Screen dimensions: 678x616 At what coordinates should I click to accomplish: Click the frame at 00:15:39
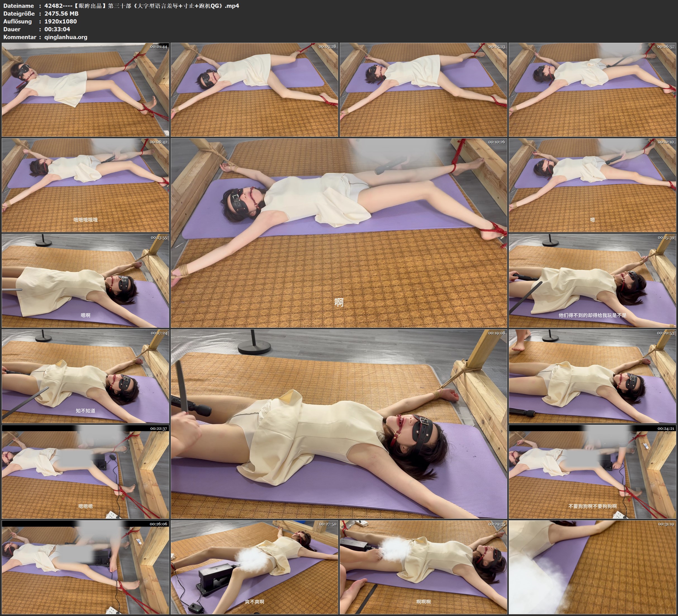click(592, 281)
